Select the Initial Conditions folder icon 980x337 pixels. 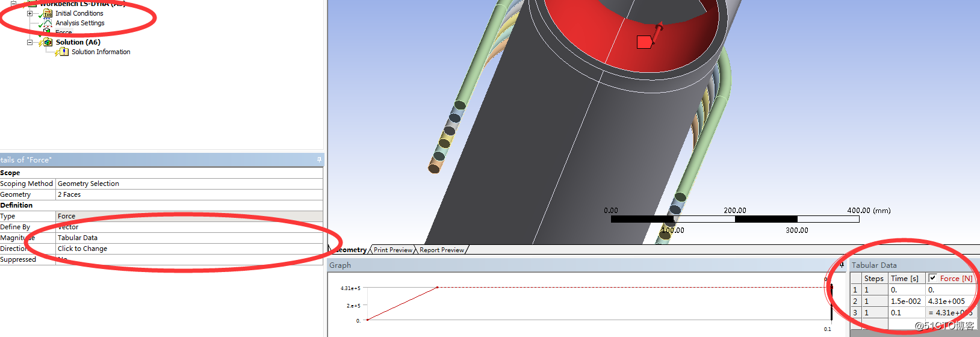[48, 13]
